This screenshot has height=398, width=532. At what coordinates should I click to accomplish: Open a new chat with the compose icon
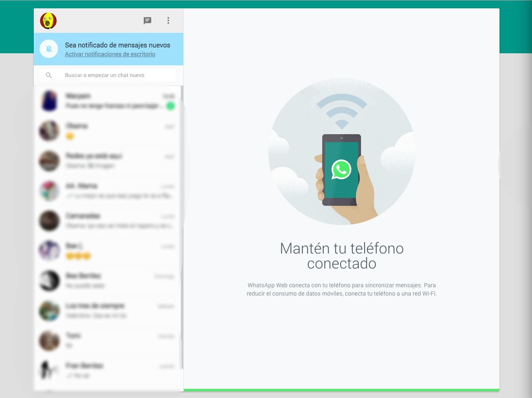tap(147, 20)
